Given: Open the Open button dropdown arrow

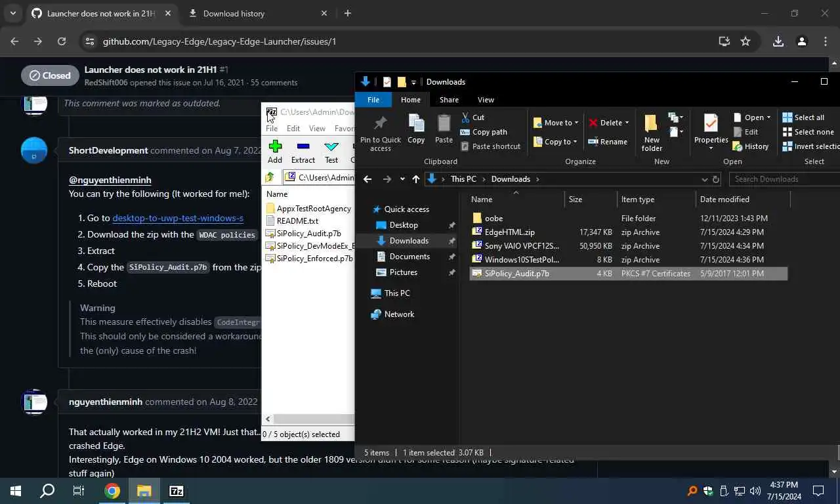Looking at the screenshot, I should pyautogui.click(x=769, y=117).
